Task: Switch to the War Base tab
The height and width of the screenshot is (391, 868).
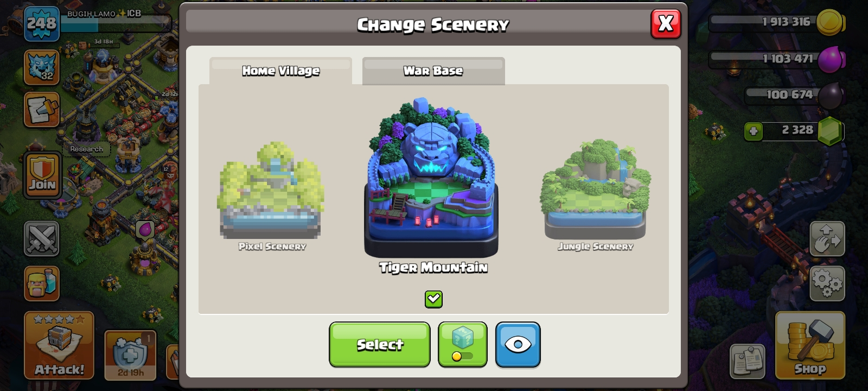Action: (433, 71)
